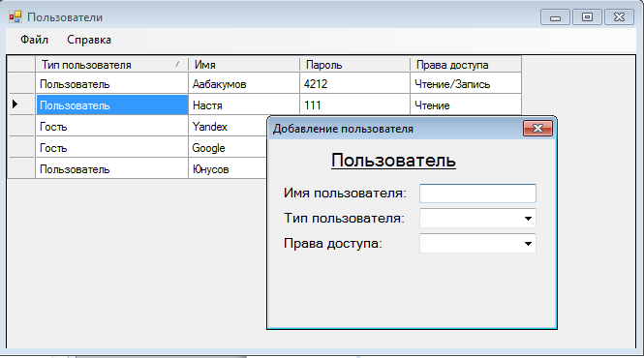
Task: Close the Пользователи main window
Action: tap(620, 17)
